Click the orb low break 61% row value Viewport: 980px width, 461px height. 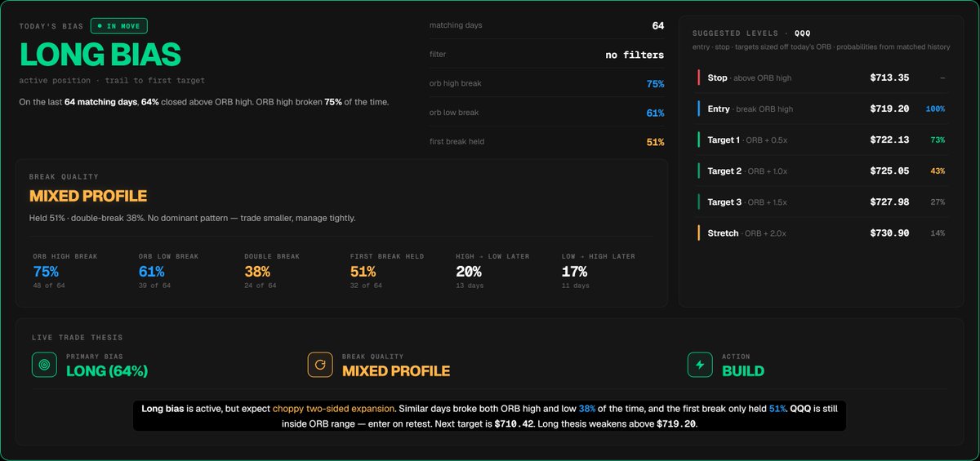[x=655, y=113]
